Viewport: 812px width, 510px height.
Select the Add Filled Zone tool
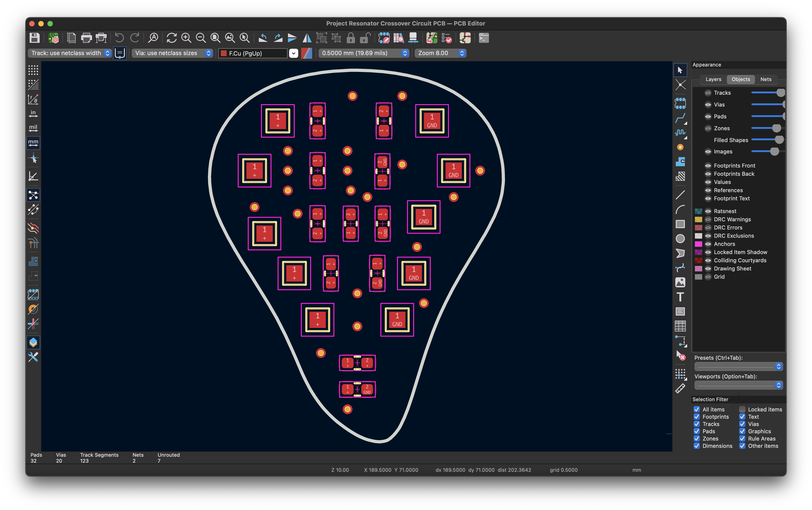click(x=681, y=162)
